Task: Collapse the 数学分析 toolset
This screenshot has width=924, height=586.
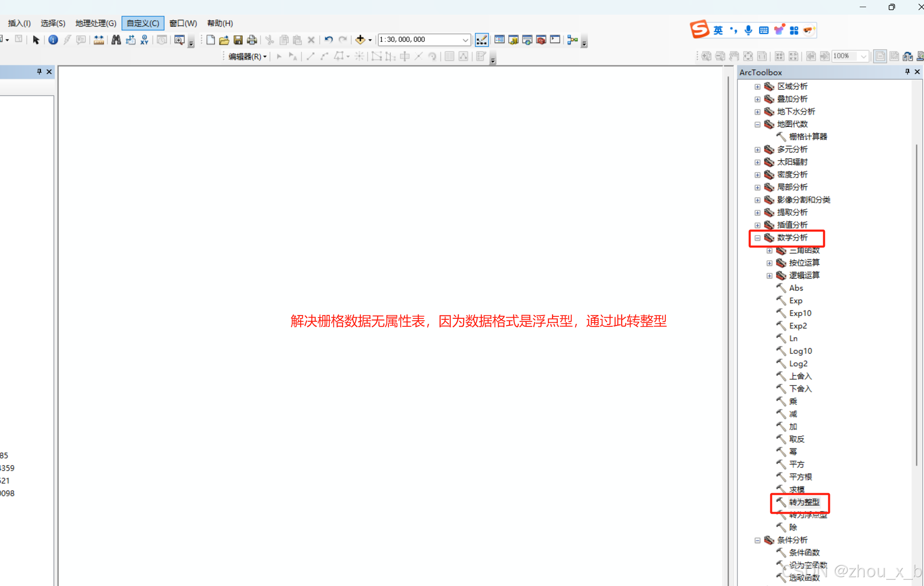Action: tap(757, 238)
